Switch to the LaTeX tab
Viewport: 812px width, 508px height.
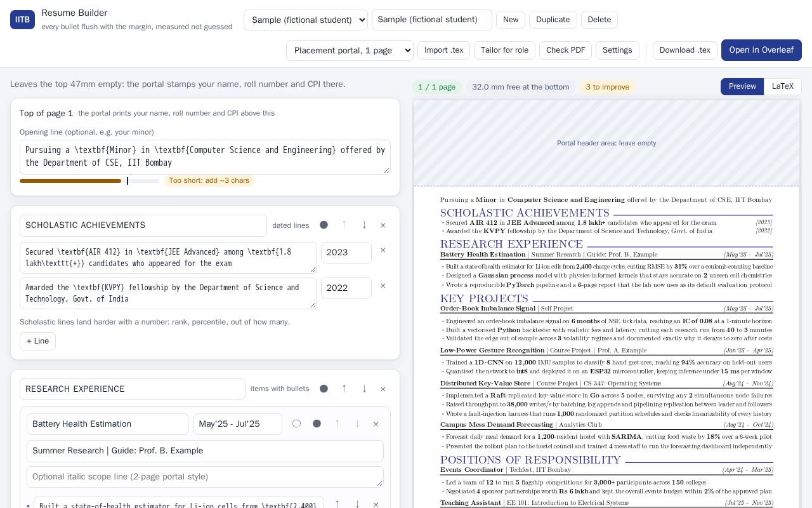[x=783, y=86]
